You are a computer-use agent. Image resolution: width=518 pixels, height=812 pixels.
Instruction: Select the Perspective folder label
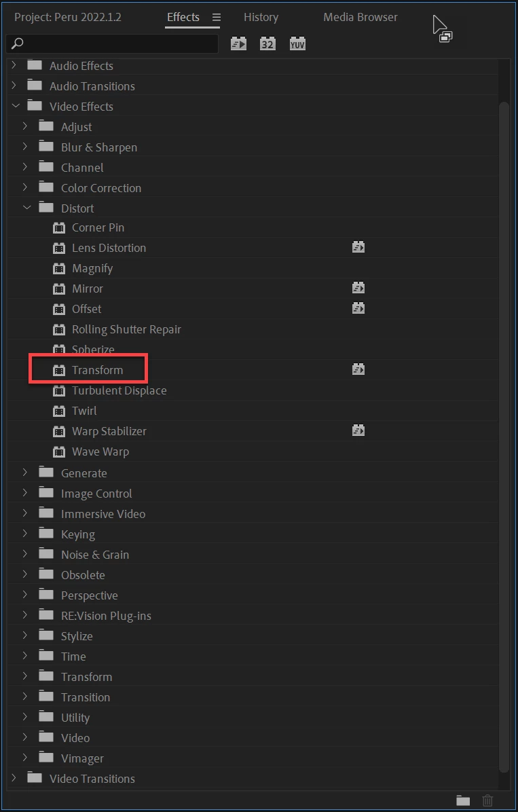(x=89, y=595)
